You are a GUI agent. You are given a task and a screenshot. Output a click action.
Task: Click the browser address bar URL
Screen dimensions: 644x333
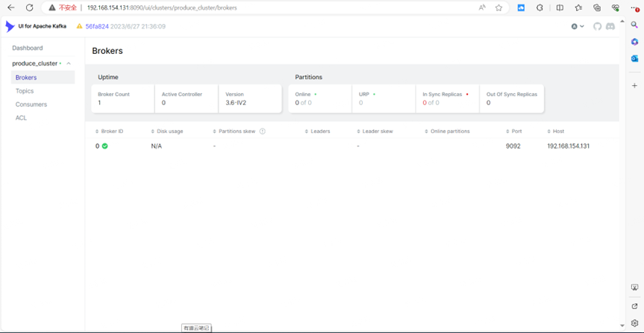click(162, 7)
